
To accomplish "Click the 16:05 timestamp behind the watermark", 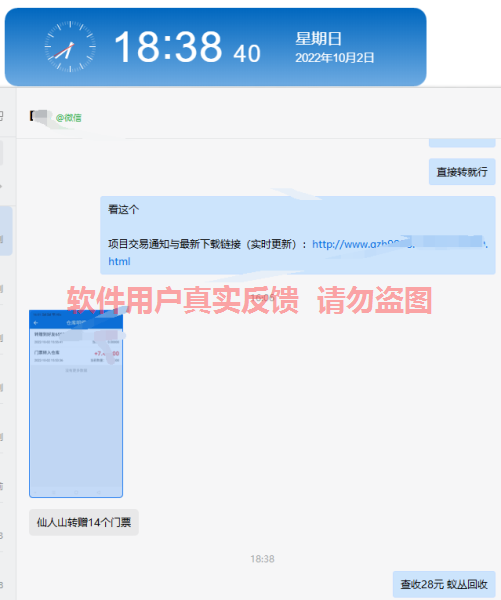I will click(263, 298).
